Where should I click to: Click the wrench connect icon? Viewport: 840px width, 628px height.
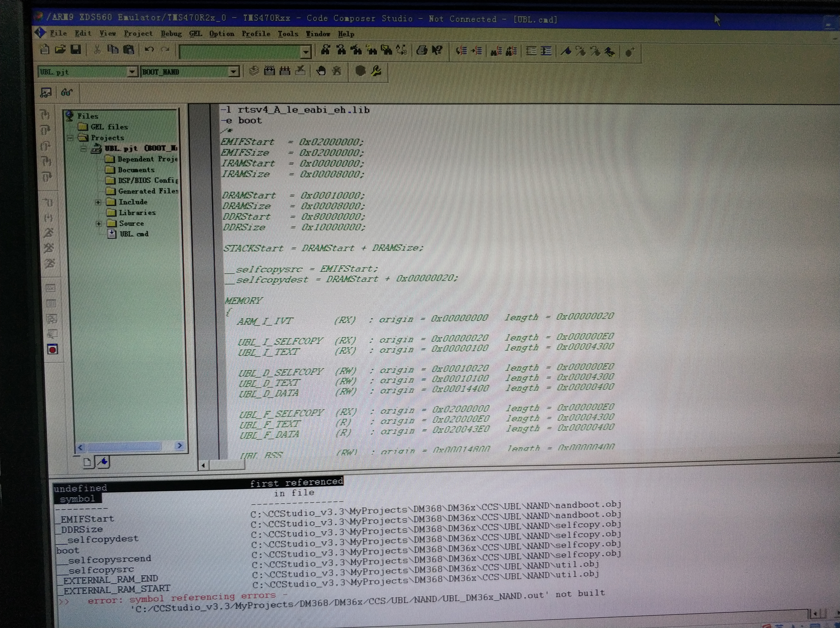376,71
